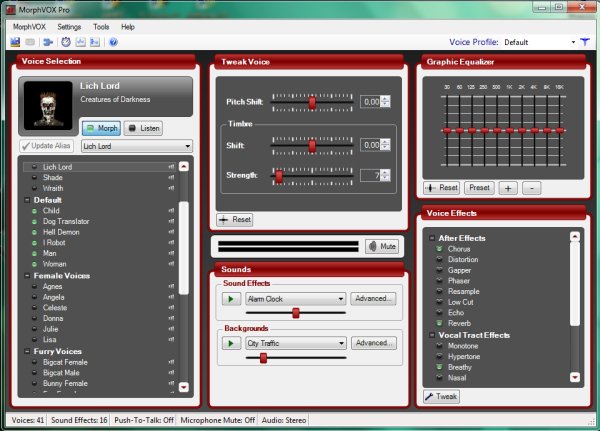Click the bars icon on the I Robot row
Image resolution: width=600 pixels, height=431 pixels.
[171, 243]
